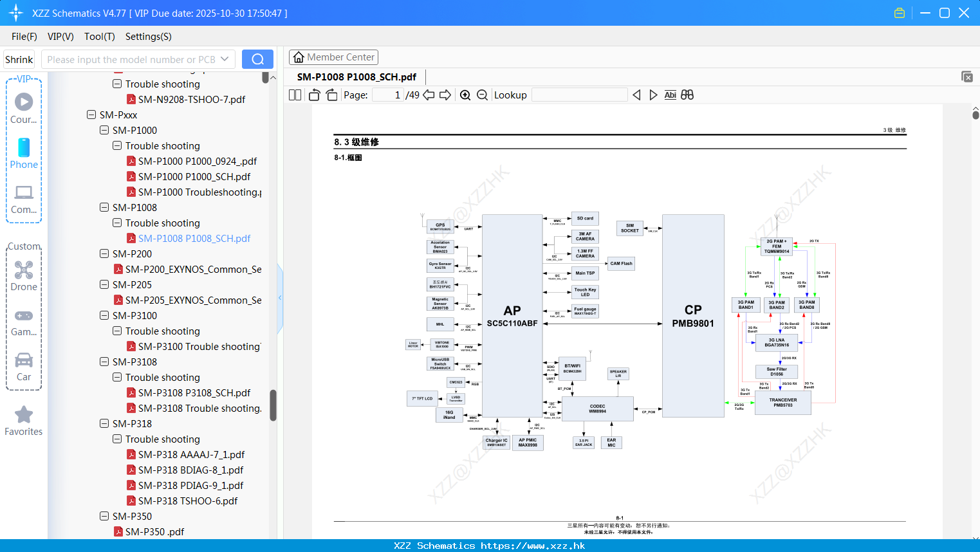
Task: Collapse the SM-P1008 node
Action: point(104,207)
